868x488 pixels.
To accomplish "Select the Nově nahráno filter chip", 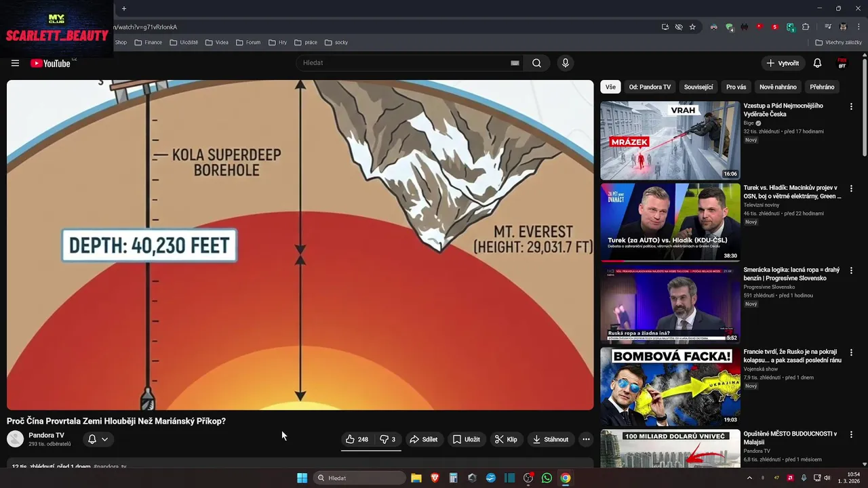I will pos(778,87).
